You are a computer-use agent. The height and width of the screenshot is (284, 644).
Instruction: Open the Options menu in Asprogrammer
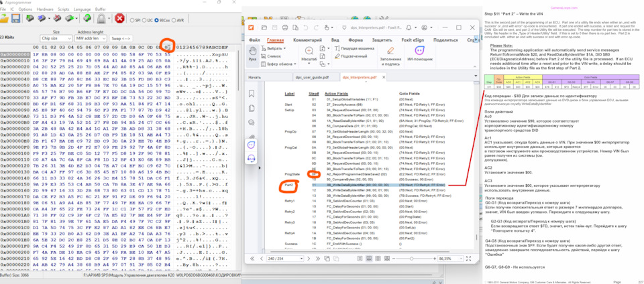tap(25, 9)
